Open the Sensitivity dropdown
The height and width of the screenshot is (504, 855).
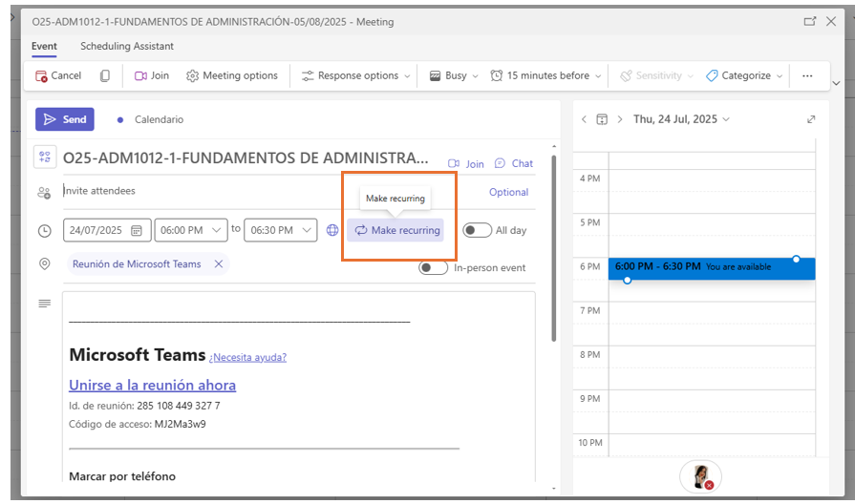point(656,75)
